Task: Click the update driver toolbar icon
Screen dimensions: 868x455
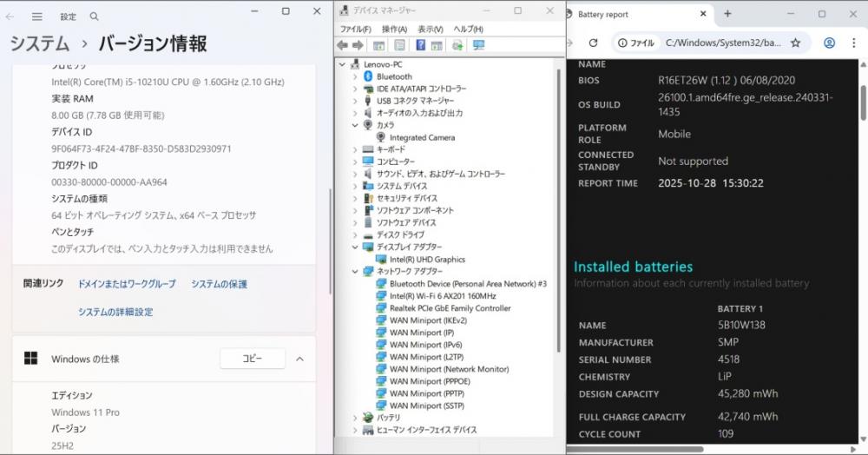Action: tap(457, 45)
